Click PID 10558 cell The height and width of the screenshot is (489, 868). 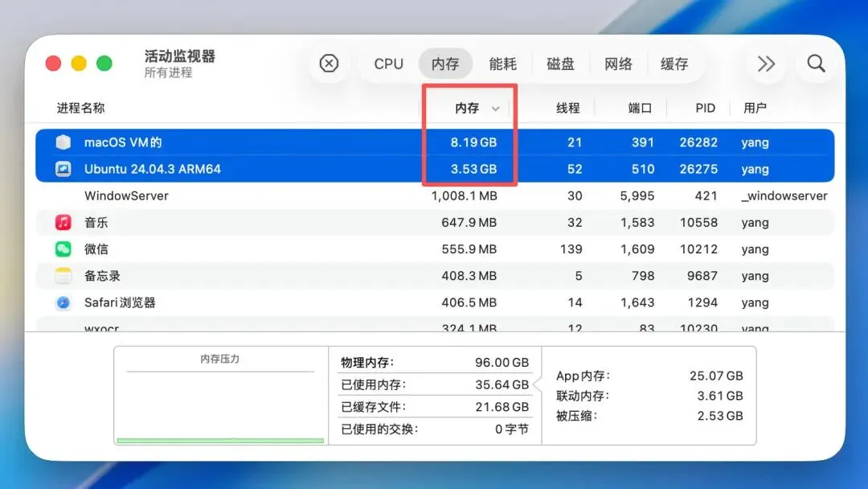click(x=698, y=223)
